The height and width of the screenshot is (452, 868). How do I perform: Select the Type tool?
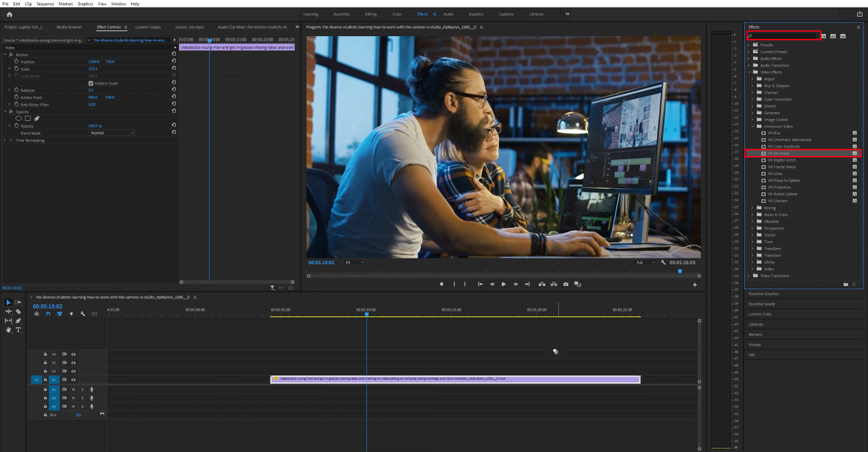(x=18, y=330)
